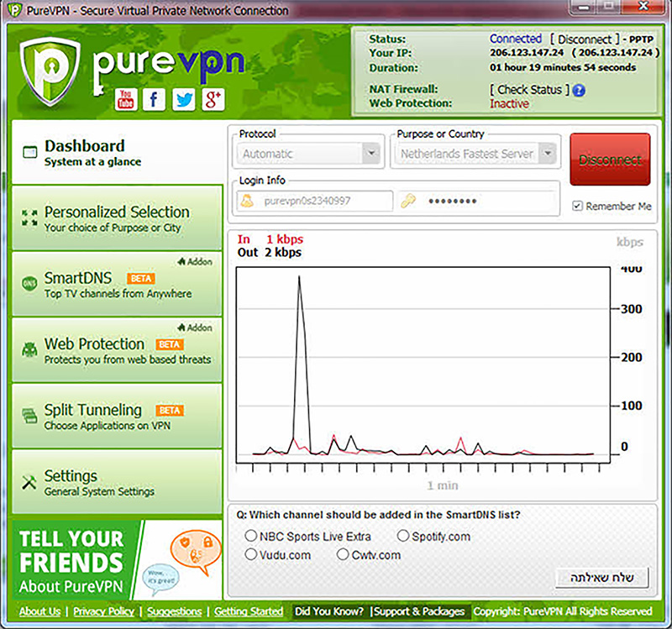This screenshot has height=629, width=672.
Task: Open the SmartDNS section
Action: click(x=118, y=284)
